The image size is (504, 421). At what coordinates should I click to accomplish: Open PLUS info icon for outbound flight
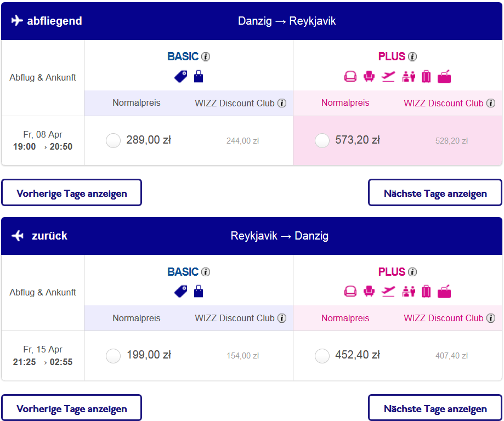pos(412,56)
